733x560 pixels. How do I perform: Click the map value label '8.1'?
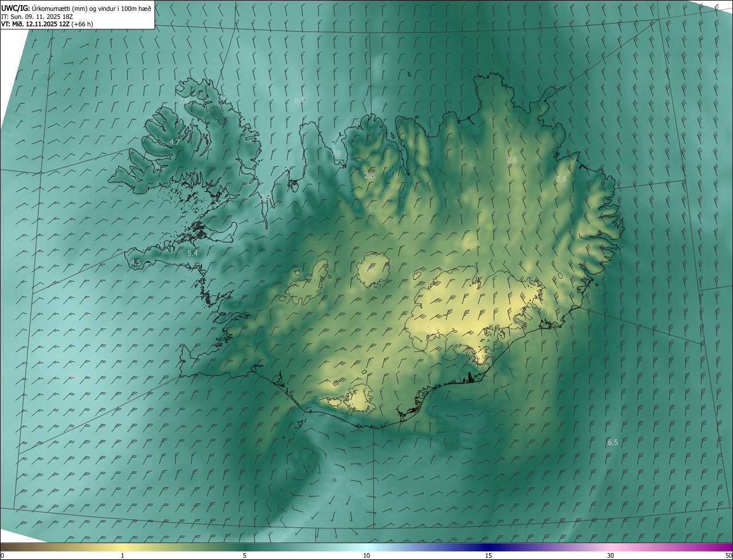click(299, 100)
